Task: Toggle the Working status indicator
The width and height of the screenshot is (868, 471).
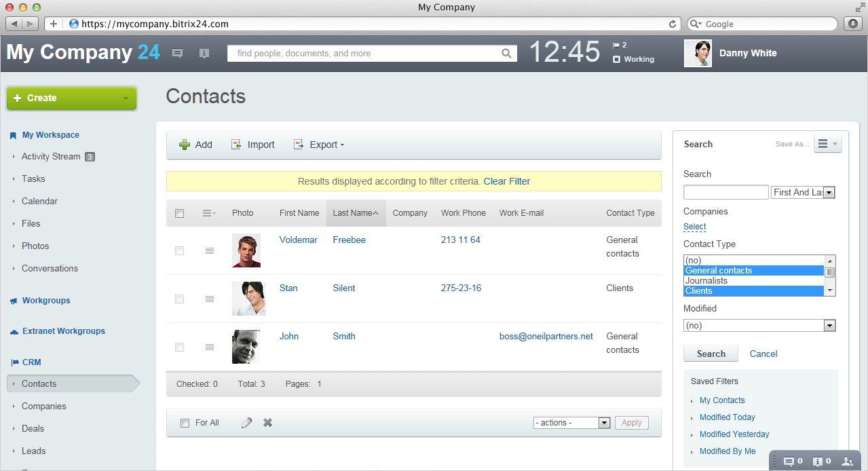Action: [x=633, y=59]
